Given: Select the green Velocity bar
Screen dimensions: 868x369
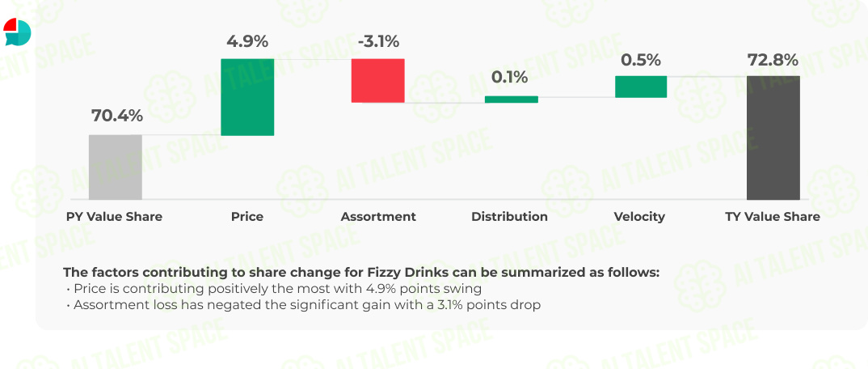Looking at the screenshot, I should tap(641, 87).
